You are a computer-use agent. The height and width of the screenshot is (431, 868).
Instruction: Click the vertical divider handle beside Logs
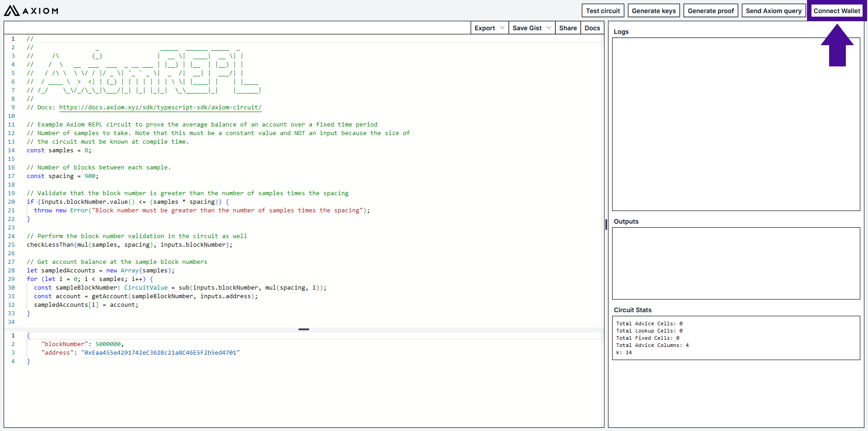click(606, 225)
